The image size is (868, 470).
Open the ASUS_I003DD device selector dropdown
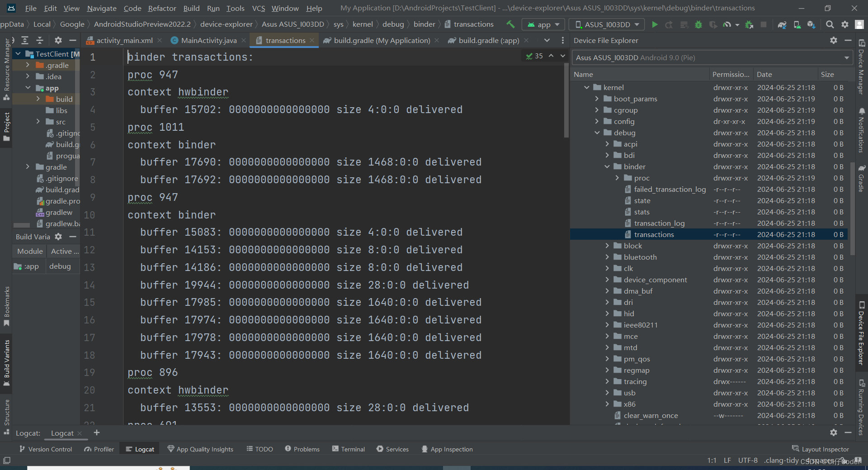tap(607, 24)
